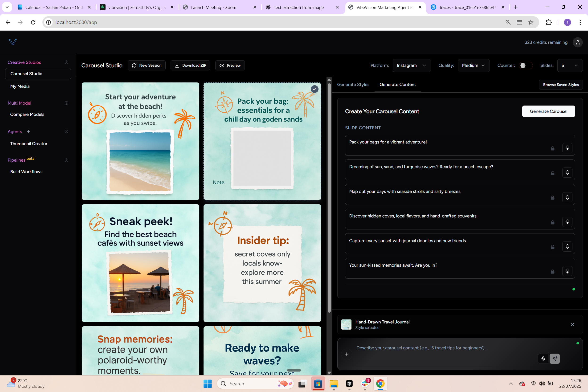
Task: Click Download ZIP button
Action: point(190,65)
